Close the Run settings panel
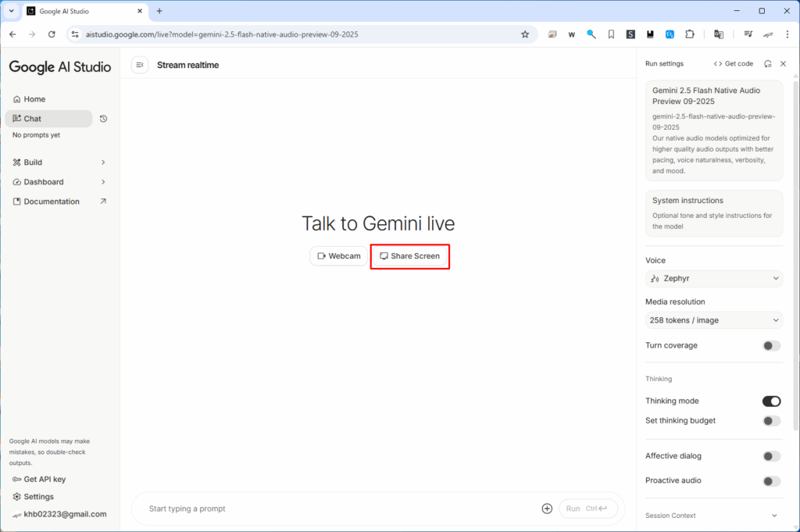Image resolution: width=800 pixels, height=532 pixels. [783, 64]
